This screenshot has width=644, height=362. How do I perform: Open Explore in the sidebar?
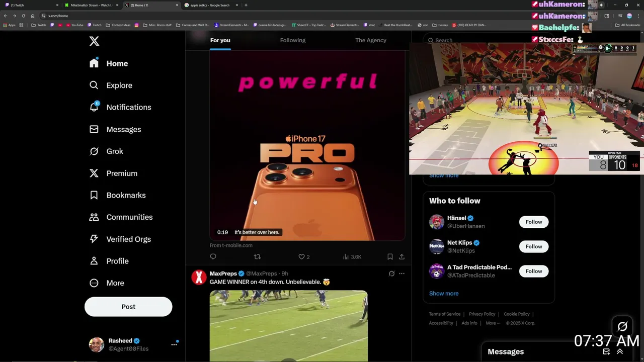(111, 85)
